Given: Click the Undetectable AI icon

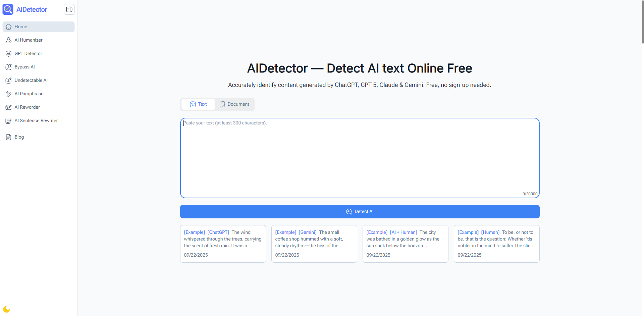Looking at the screenshot, I should coord(9,81).
